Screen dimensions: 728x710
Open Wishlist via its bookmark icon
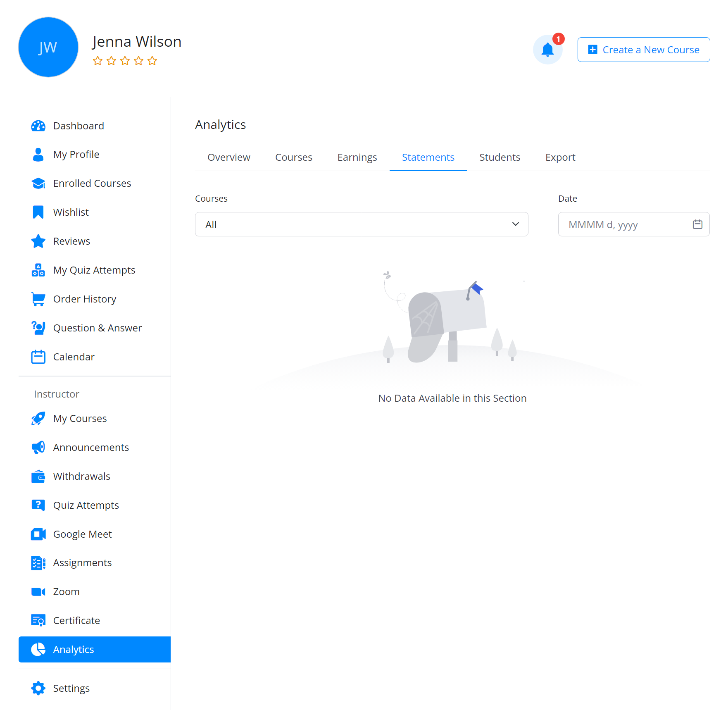coord(38,212)
